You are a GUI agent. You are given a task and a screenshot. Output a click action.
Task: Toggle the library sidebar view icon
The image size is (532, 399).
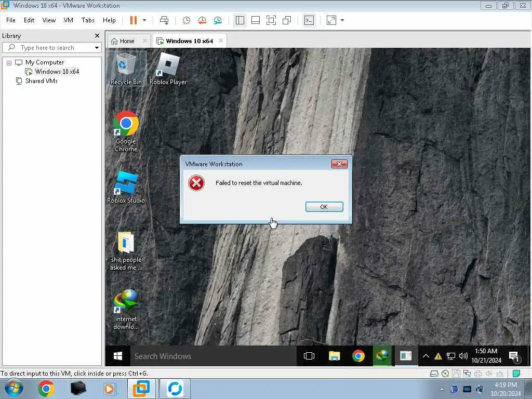(240, 20)
